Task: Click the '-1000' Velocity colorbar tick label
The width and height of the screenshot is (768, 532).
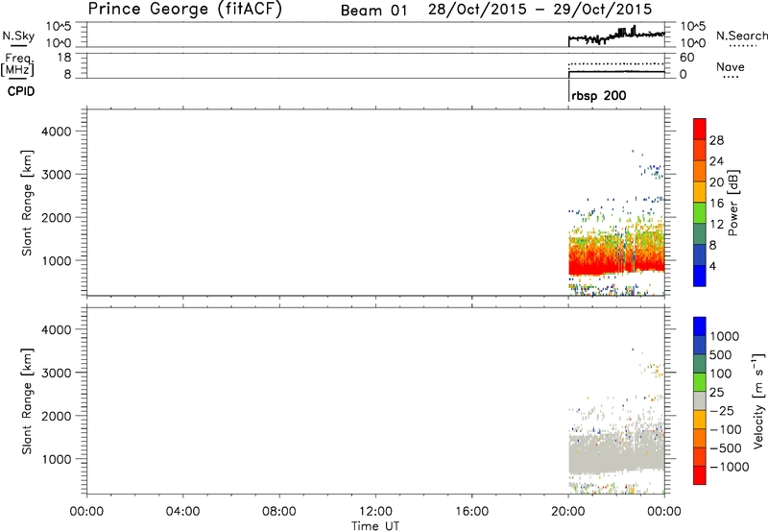Action: point(729,467)
